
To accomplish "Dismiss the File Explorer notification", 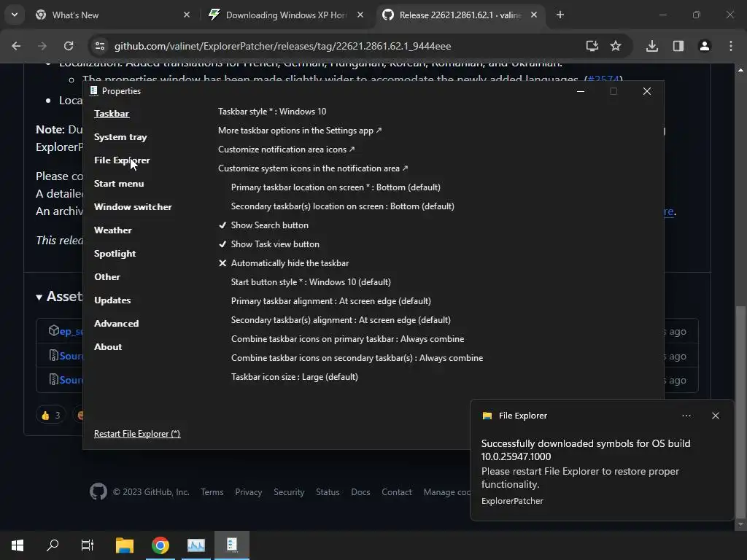I will pos(716,416).
